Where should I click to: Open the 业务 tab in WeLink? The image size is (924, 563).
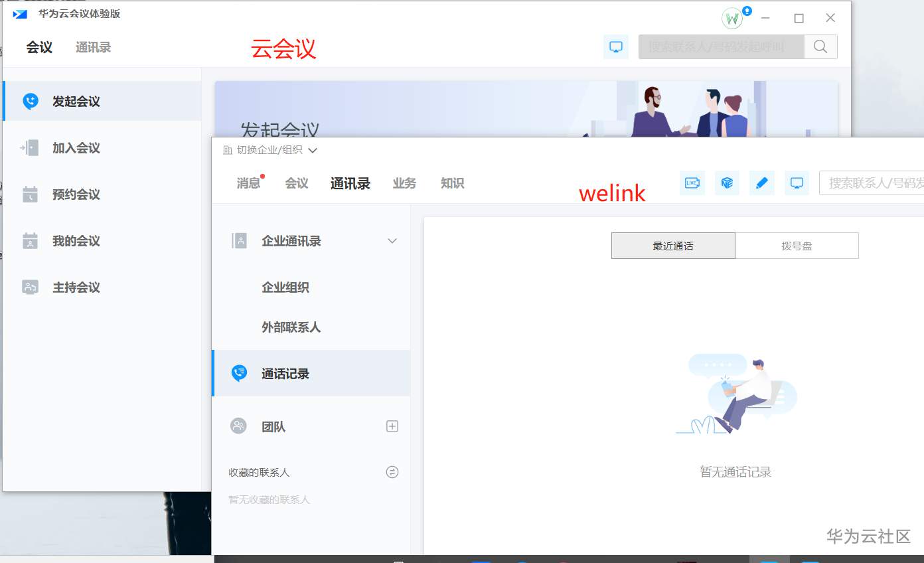[404, 183]
